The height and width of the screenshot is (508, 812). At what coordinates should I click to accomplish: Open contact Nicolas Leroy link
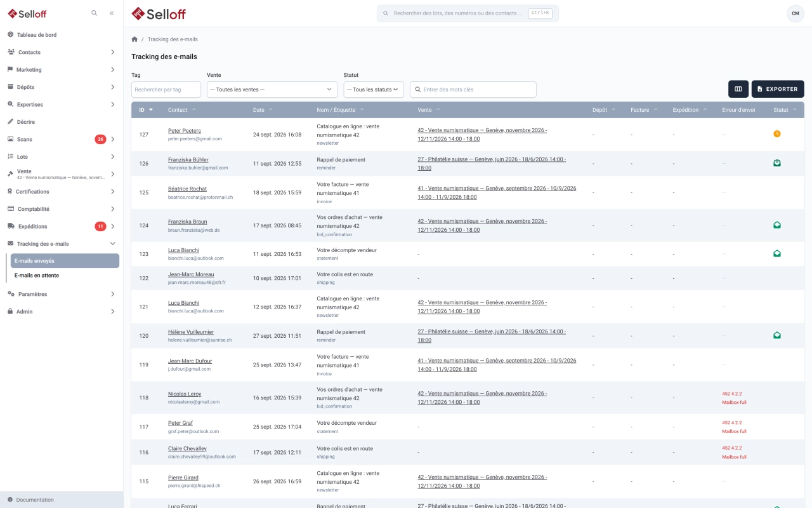pyautogui.click(x=185, y=394)
